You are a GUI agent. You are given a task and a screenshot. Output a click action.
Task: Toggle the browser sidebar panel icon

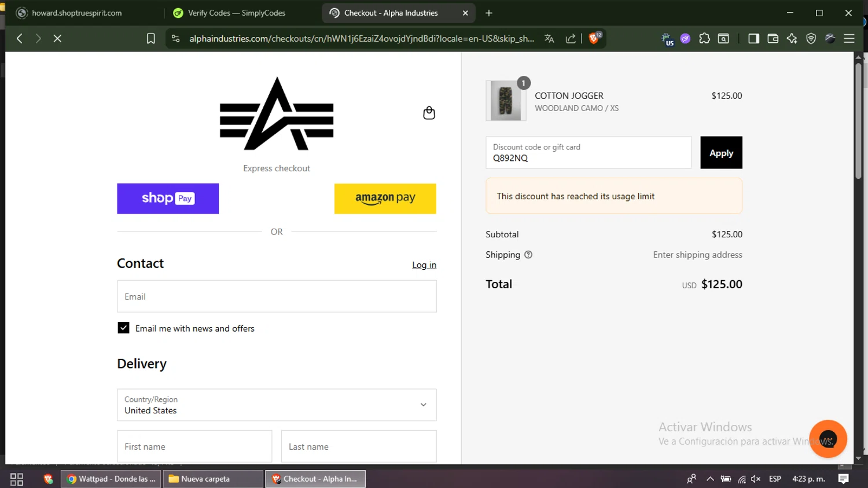tap(753, 38)
